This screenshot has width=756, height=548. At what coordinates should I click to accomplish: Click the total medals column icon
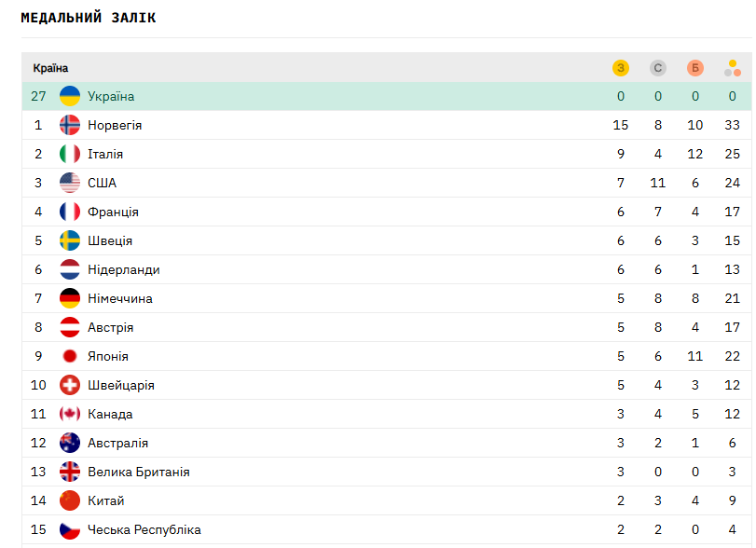tap(733, 68)
